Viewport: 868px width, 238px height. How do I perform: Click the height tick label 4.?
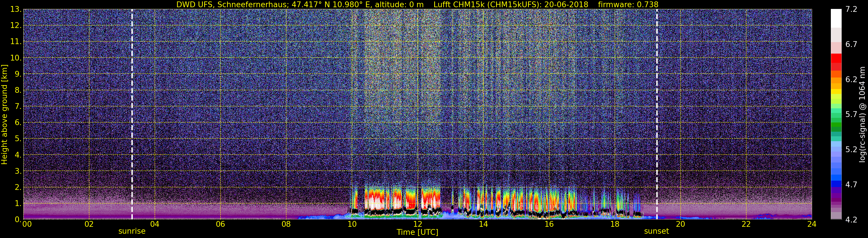click(18, 155)
